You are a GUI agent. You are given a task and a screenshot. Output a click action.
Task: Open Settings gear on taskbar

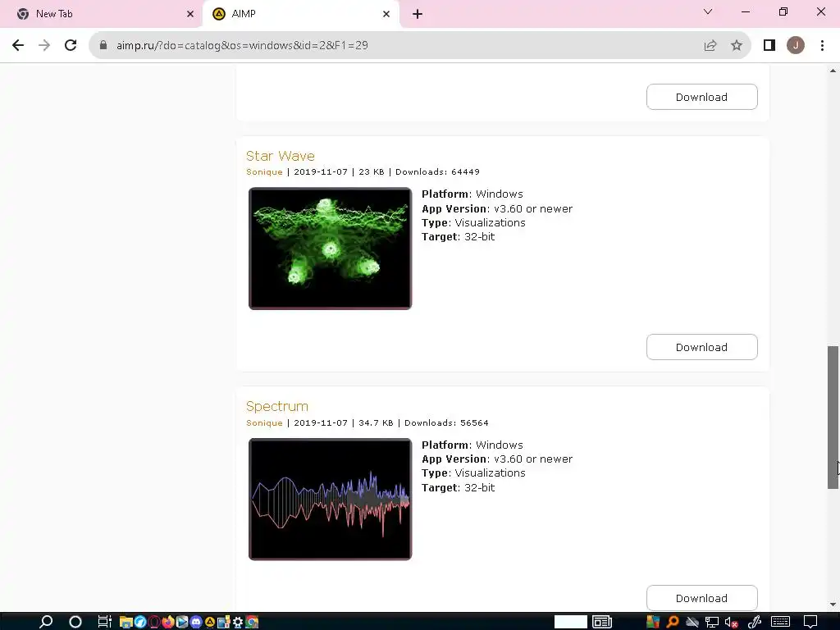click(x=237, y=622)
